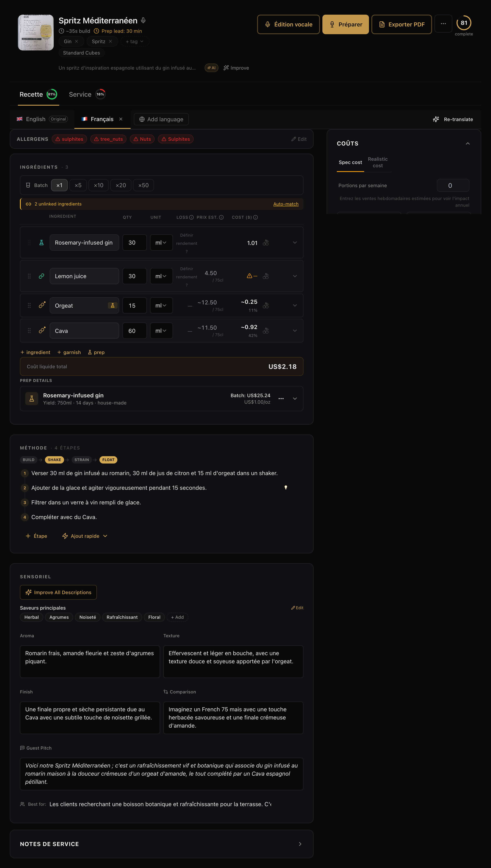Switch to the Service tab

coord(87,94)
